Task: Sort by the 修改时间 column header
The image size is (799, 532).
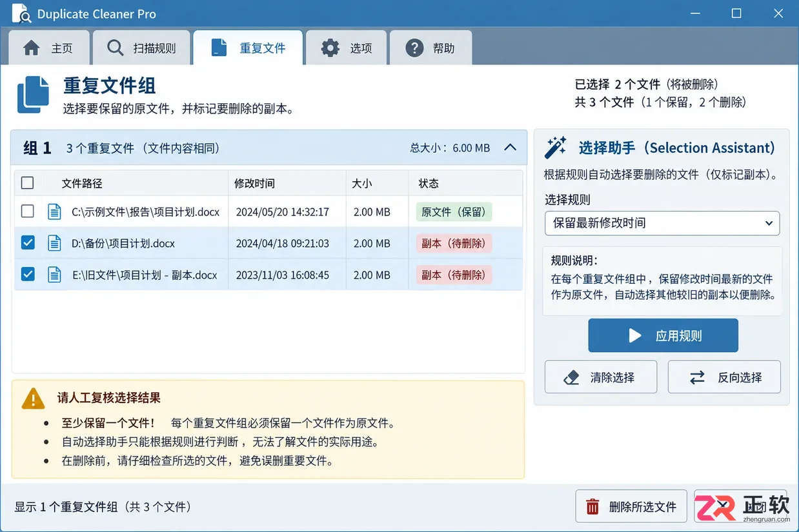Action: click(x=254, y=183)
